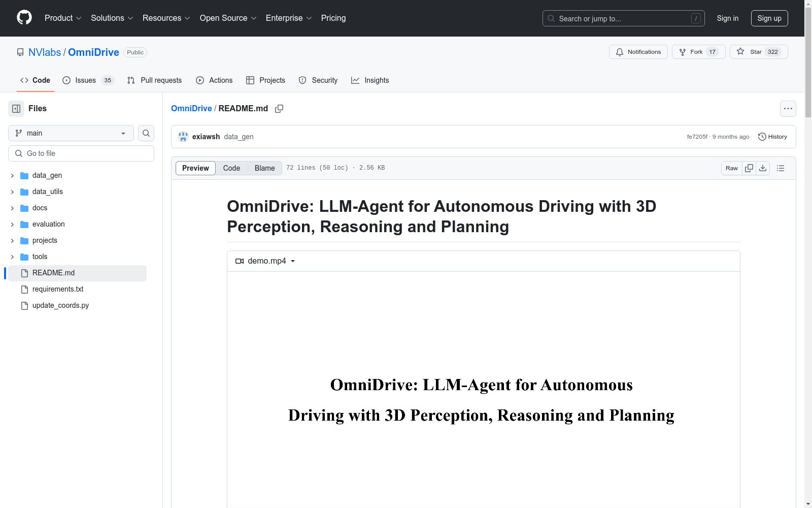The image size is (812, 508).
Task: Open the README outline list
Action: [x=781, y=168]
